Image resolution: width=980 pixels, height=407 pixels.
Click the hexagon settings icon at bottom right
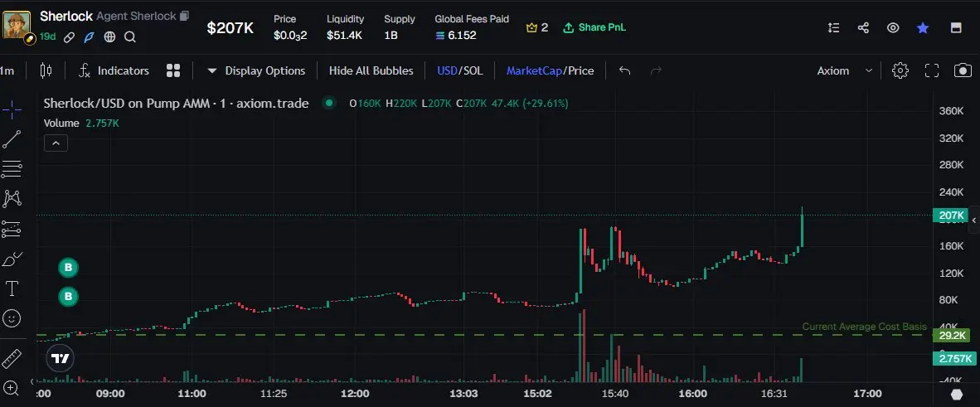click(957, 394)
